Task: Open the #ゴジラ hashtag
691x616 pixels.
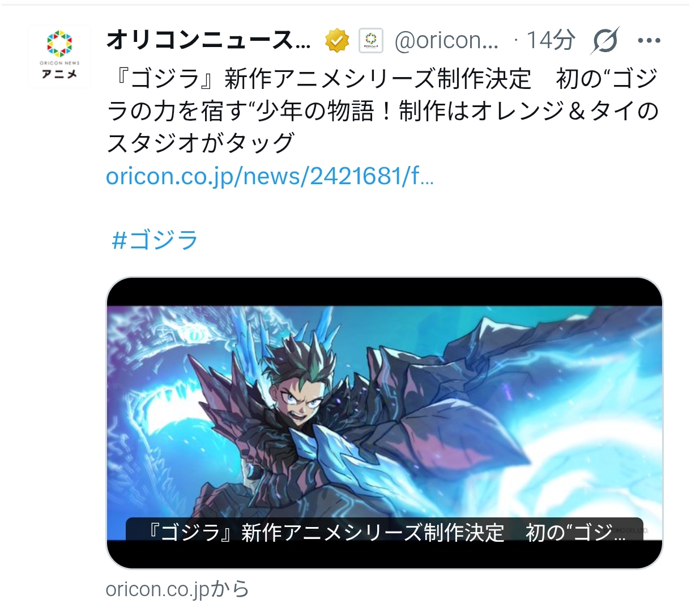Action: tap(155, 240)
